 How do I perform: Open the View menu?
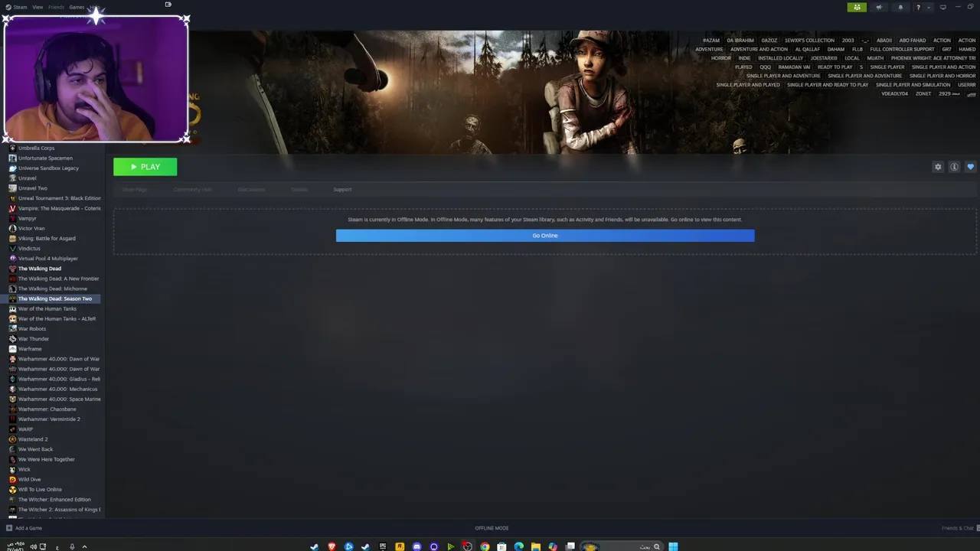pyautogui.click(x=38, y=7)
